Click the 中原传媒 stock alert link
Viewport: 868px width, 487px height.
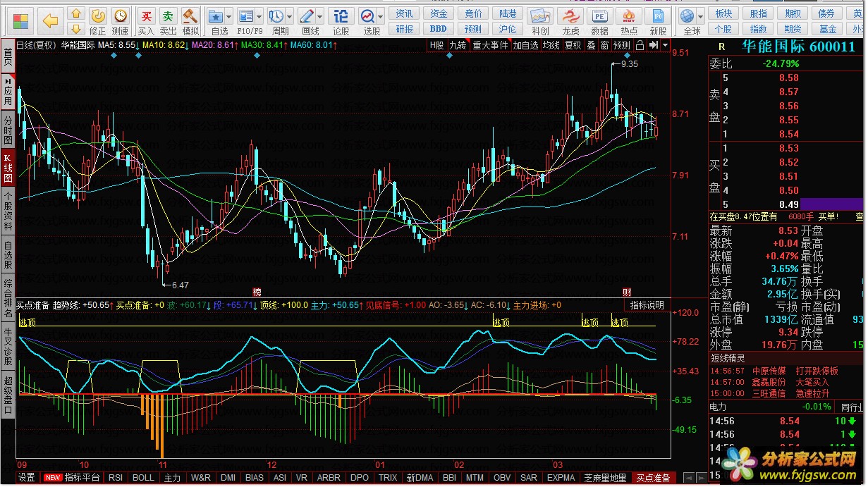coord(768,371)
